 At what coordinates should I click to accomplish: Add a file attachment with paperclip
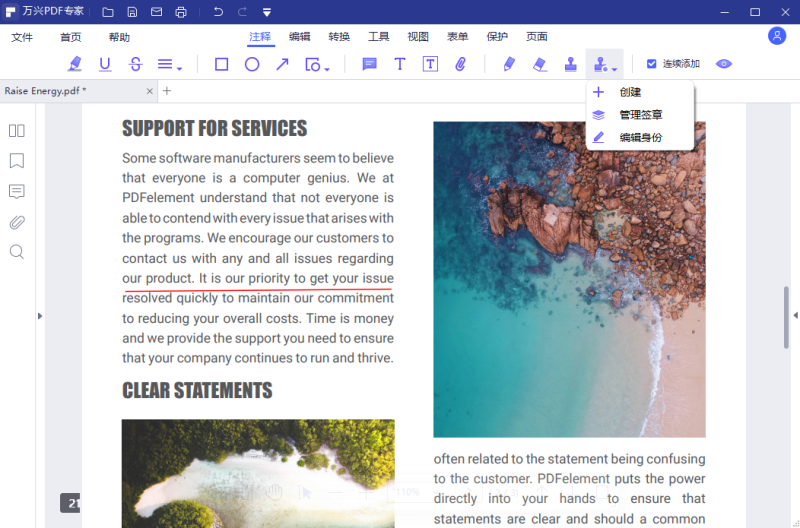460,64
